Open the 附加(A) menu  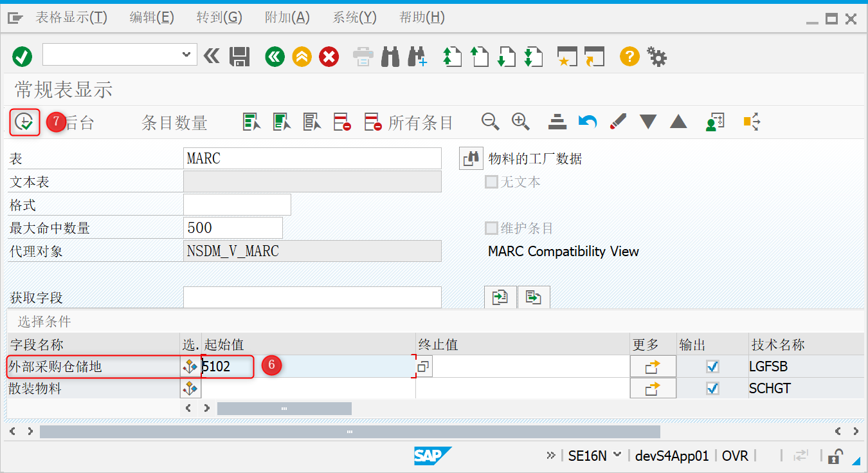pyautogui.click(x=287, y=17)
